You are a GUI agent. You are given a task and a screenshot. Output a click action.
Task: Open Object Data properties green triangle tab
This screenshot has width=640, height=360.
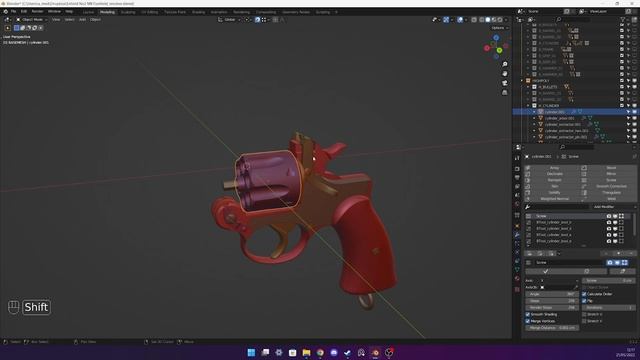[517, 269]
